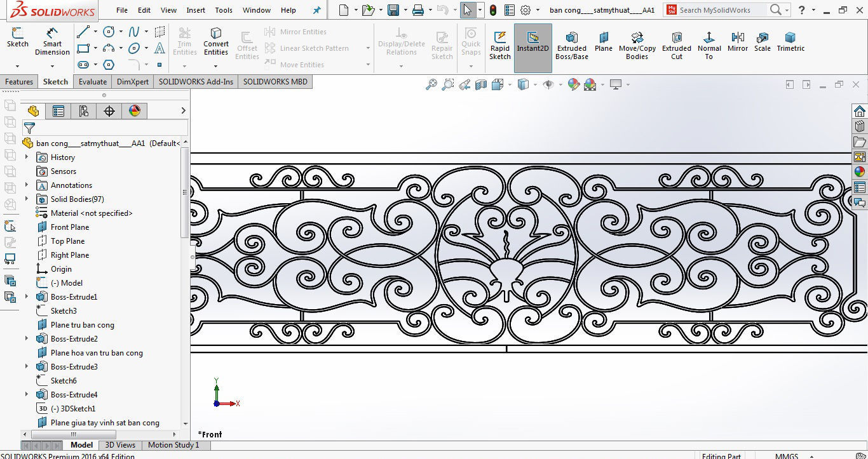
Task: Open SOLIDWORKS Resources home tab
Action: 860,110
